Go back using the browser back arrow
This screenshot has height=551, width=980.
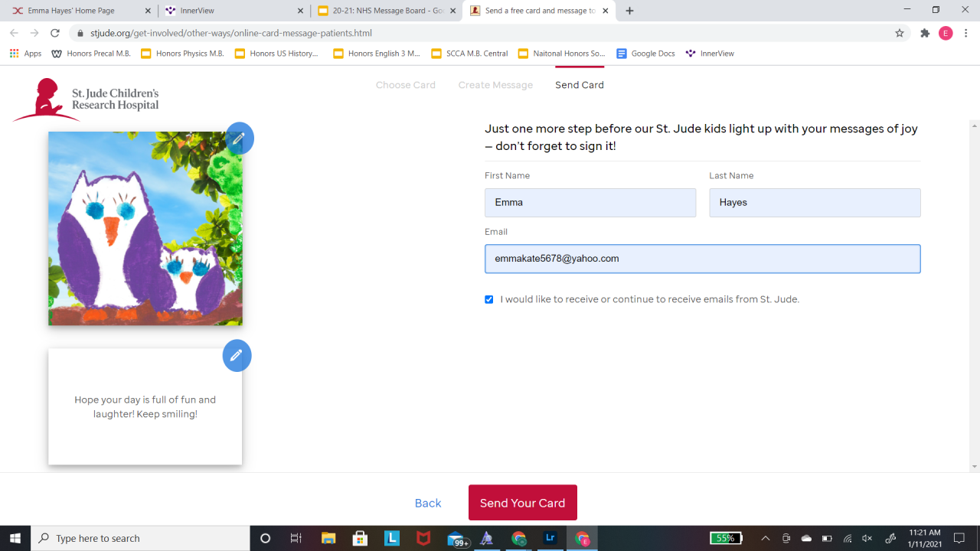coord(14,33)
